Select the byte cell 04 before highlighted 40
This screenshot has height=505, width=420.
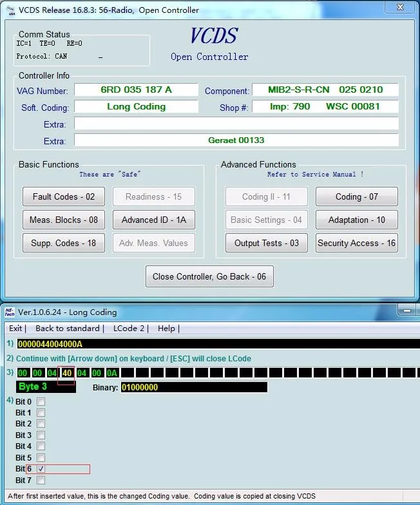tap(52, 373)
